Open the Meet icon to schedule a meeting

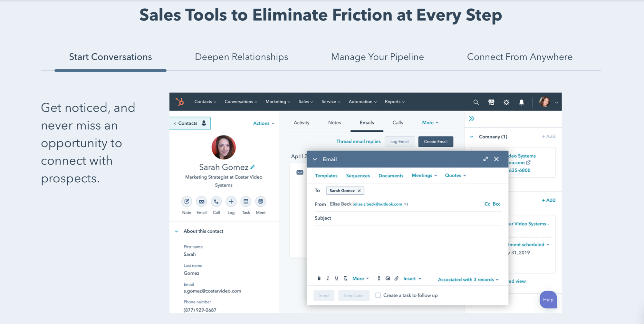coord(261,202)
